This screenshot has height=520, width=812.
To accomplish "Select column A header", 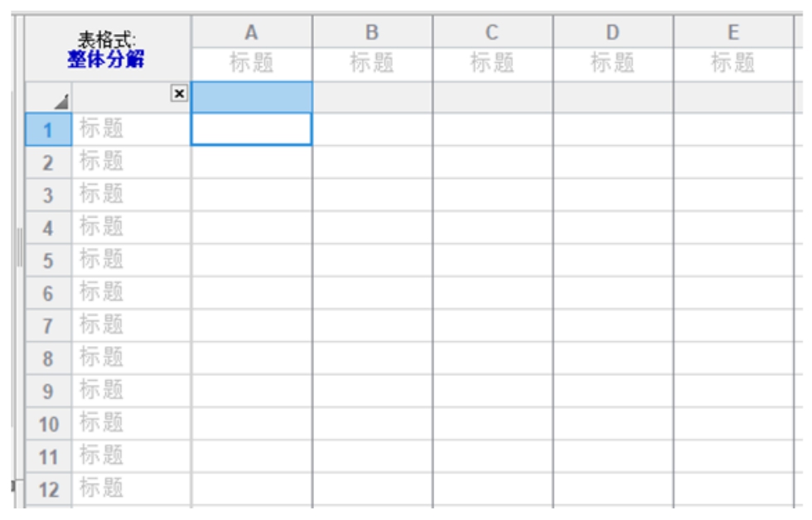I will [x=252, y=32].
